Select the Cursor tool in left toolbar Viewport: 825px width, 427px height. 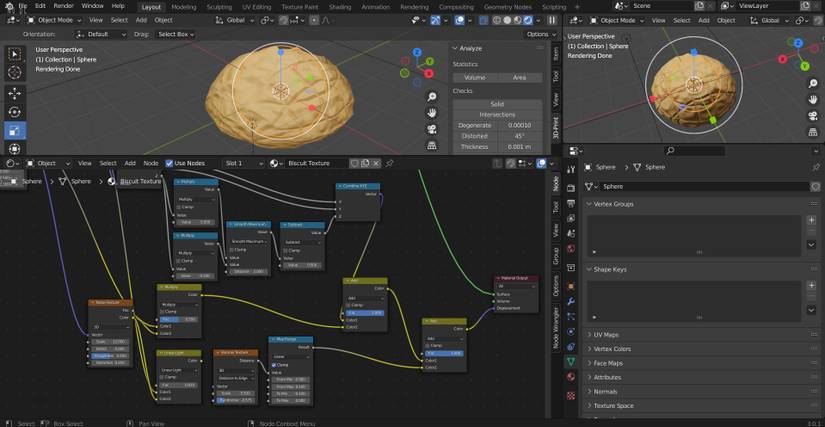(15, 73)
